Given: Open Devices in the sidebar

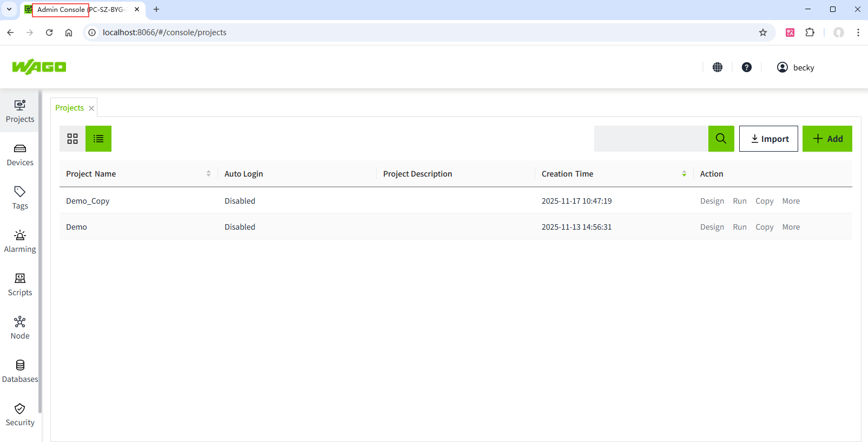Looking at the screenshot, I should click(20, 154).
